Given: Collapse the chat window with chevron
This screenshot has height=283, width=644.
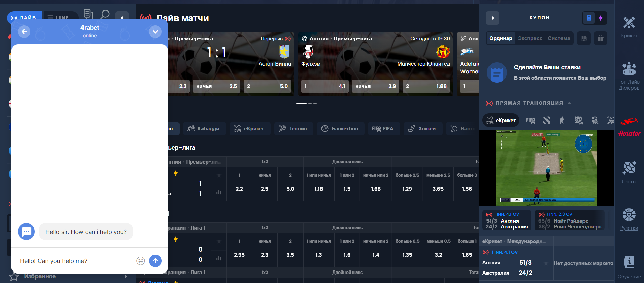Looking at the screenshot, I should click(155, 32).
